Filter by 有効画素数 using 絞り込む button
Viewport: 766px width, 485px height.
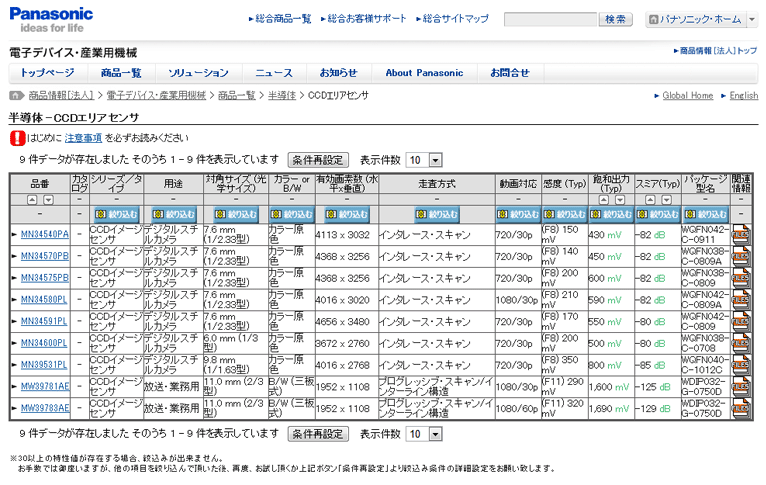(x=347, y=214)
